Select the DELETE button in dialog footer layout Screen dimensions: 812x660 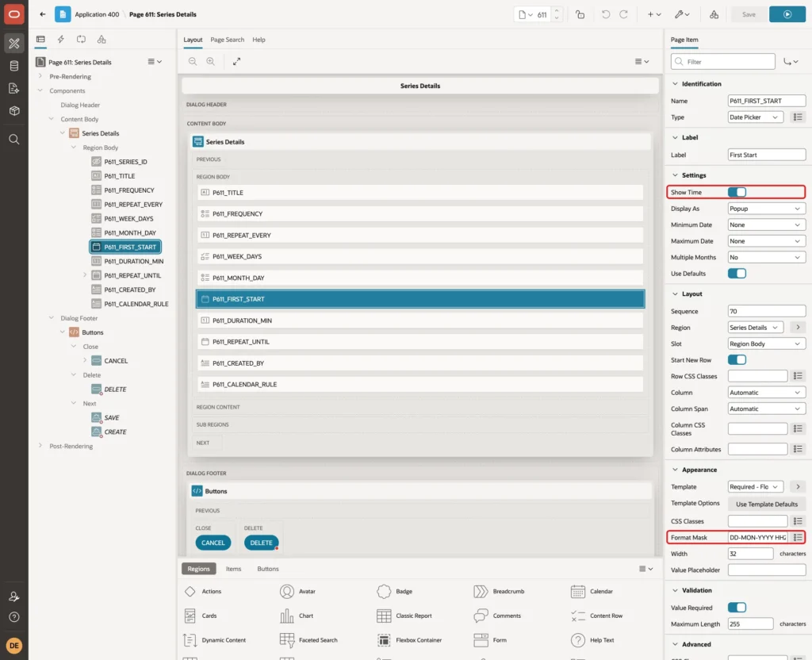pos(261,543)
